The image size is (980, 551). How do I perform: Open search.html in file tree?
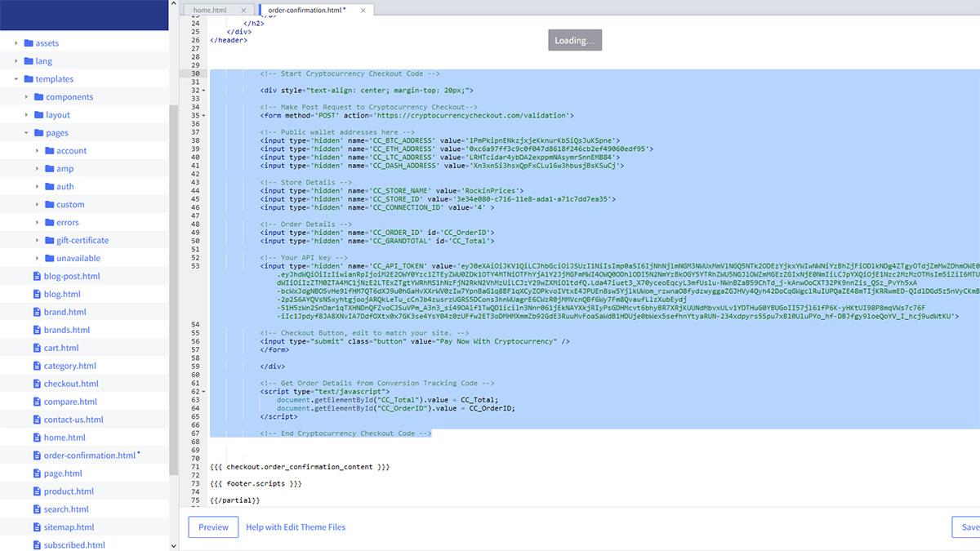[67, 510]
